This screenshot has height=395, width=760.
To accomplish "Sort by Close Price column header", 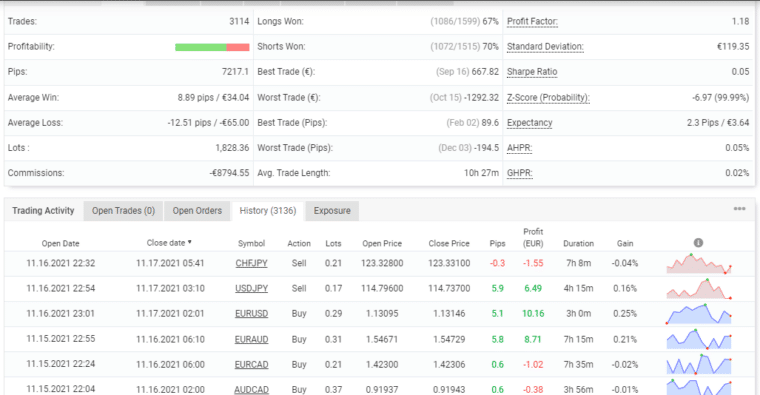I will coord(449,243).
